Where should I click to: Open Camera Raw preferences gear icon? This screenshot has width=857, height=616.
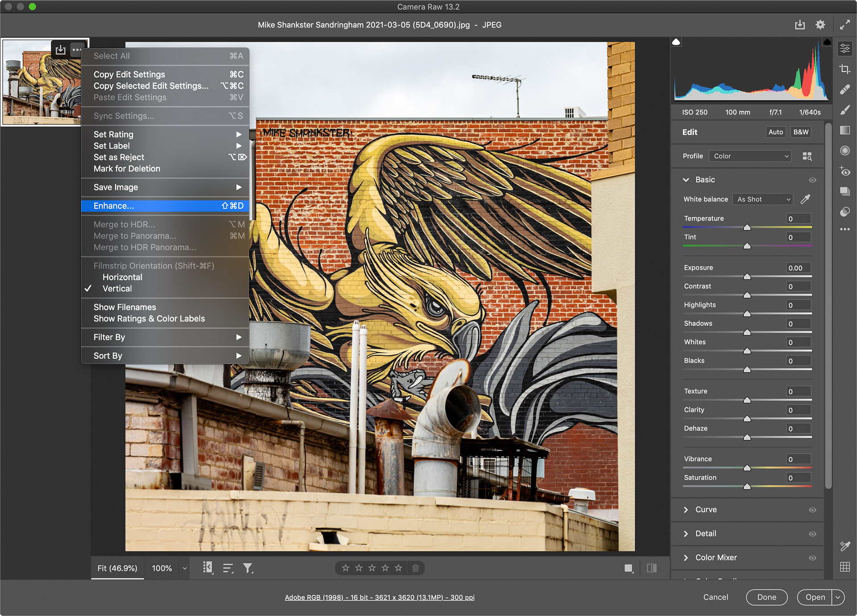pyautogui.click(x=820, y=25)
